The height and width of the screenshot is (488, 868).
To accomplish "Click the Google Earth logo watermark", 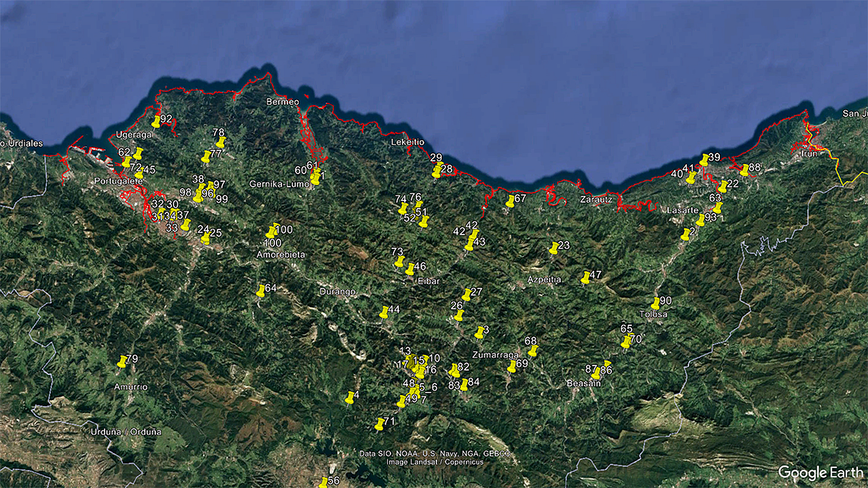I will [820, 473].
